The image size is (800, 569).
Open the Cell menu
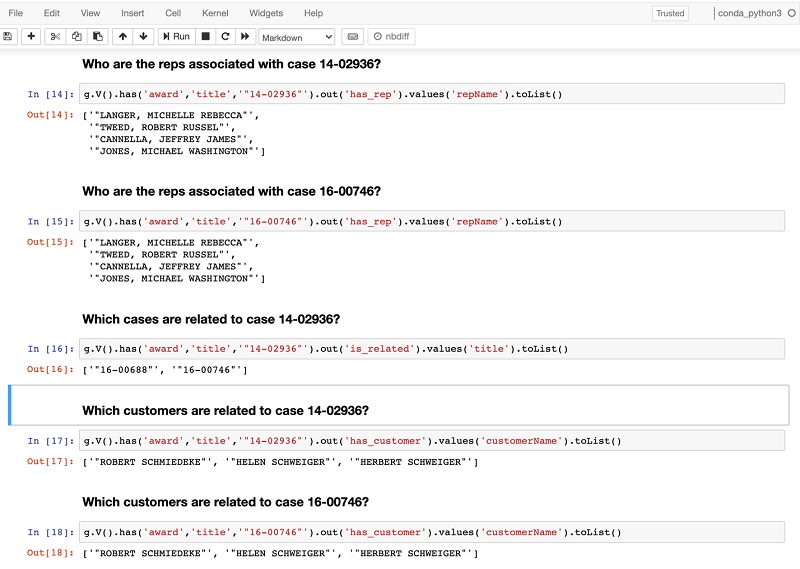pos(173,13)
